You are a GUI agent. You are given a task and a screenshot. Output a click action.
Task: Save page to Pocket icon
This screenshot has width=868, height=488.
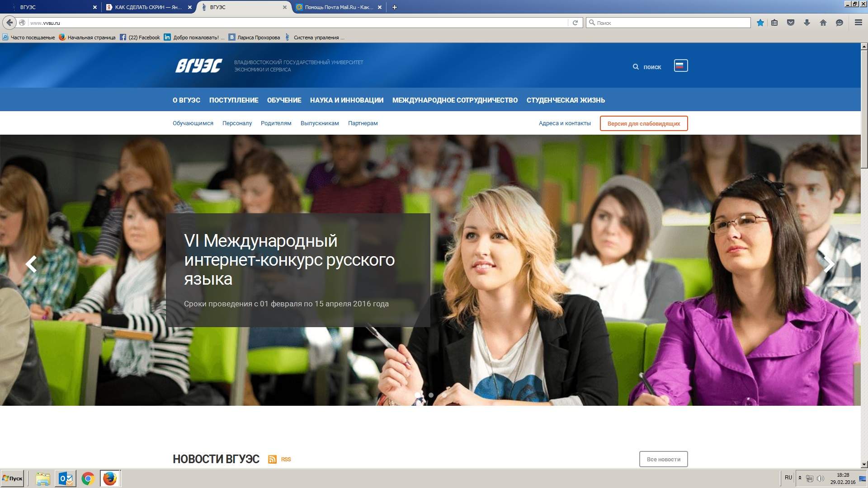(x=791, y=23)
